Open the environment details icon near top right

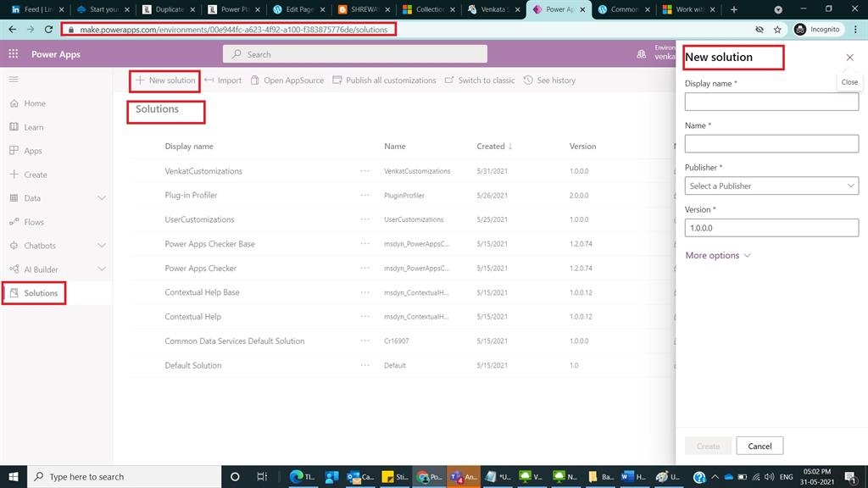coord(642,53)
